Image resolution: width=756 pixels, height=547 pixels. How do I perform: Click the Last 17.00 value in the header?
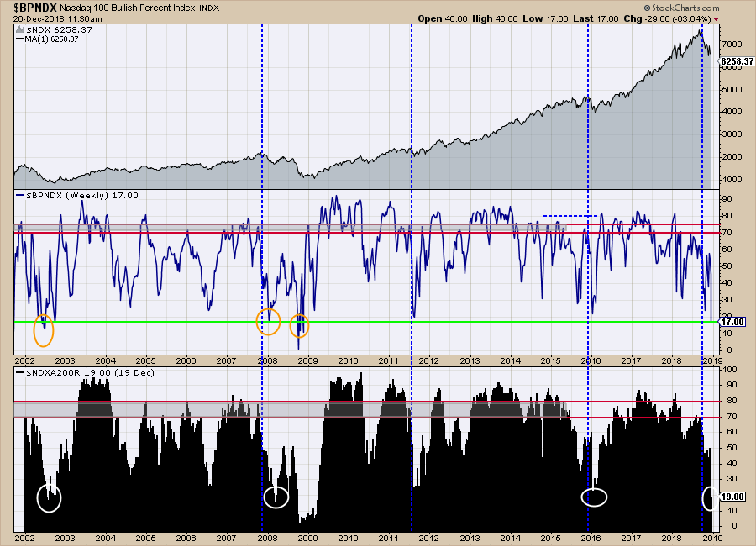click(x=596, y=18)
